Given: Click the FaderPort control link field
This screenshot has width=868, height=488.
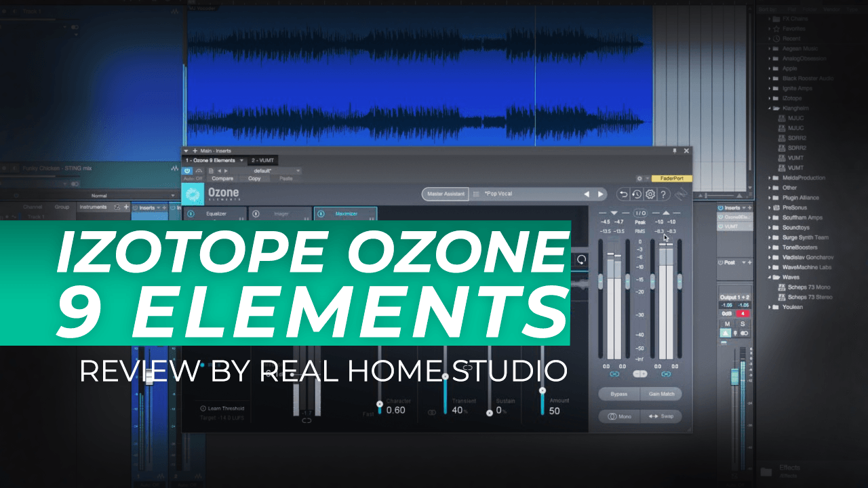Looking at the screenshot, I should click(672, 178).
